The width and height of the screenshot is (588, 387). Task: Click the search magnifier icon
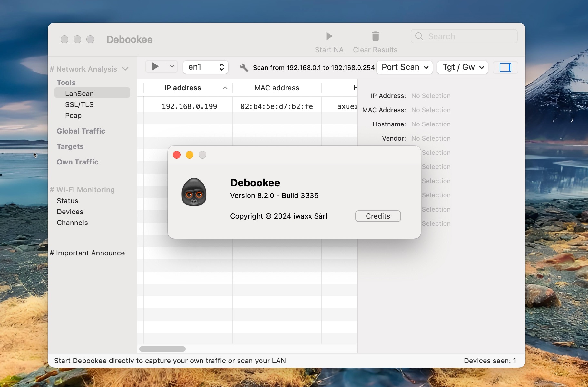click(x=419, y=36)
